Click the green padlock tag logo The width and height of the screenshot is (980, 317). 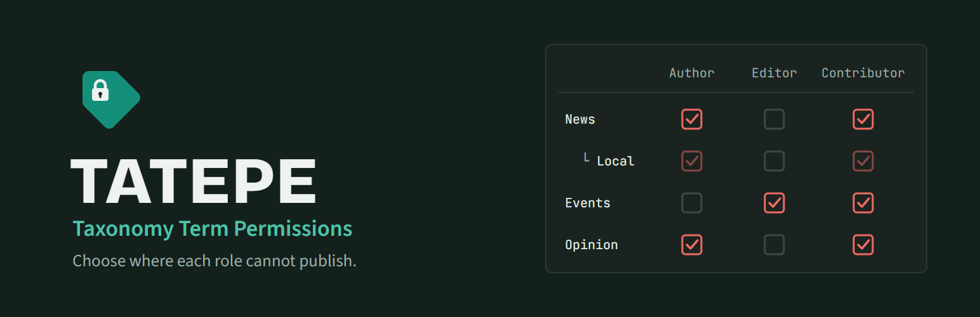pos(111,100)
